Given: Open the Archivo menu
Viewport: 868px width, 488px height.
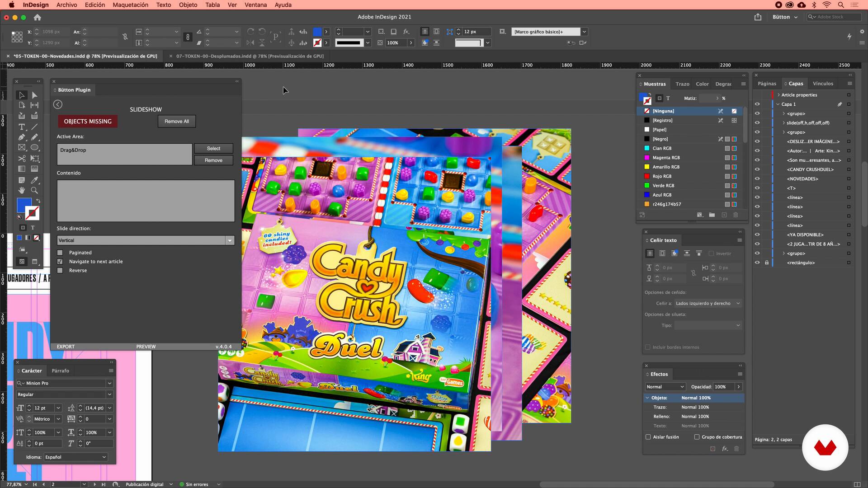Looking at the screenshot, I should point(66,5).
